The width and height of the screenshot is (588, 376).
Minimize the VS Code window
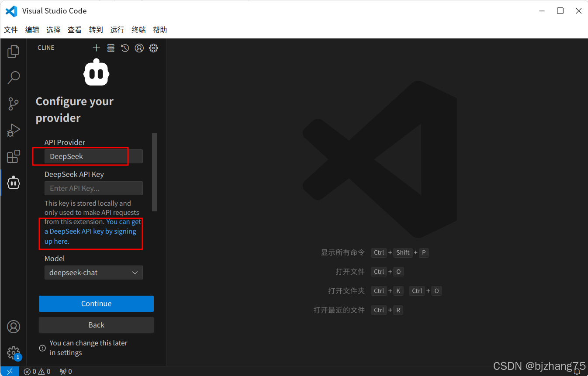tap(542, 11)
